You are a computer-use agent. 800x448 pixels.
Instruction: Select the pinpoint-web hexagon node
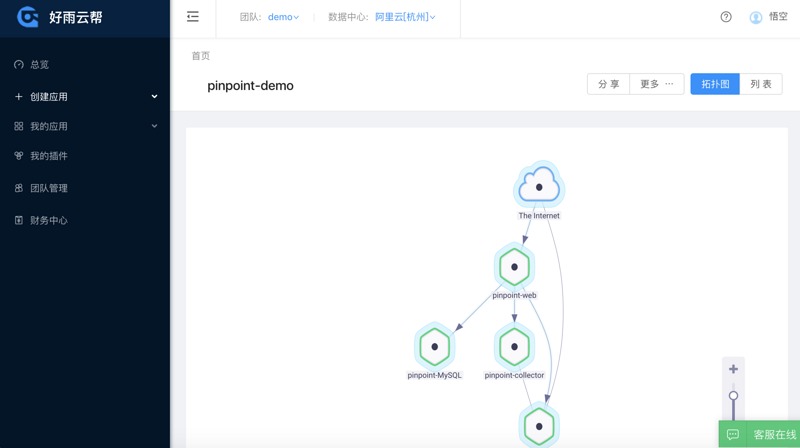coord(514,267)
